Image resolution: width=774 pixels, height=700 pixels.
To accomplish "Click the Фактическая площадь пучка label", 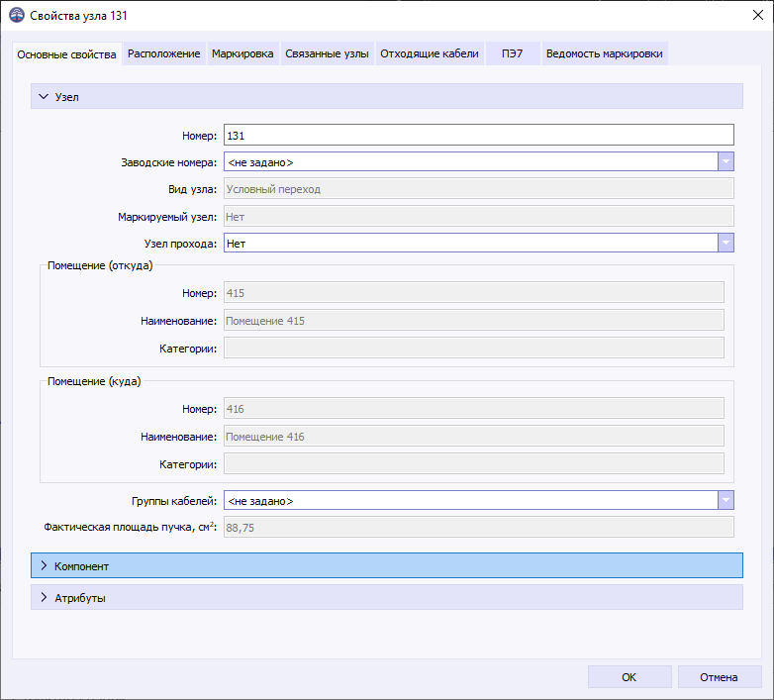I will (x=131, y=527).
